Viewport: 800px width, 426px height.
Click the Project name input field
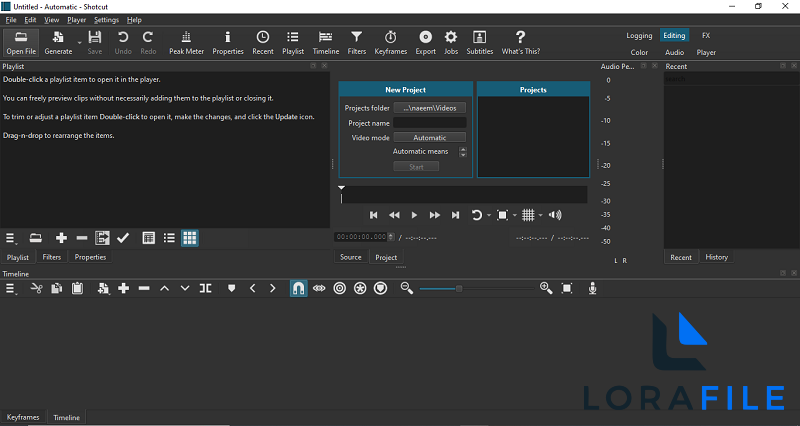click(x=430, y=123)
